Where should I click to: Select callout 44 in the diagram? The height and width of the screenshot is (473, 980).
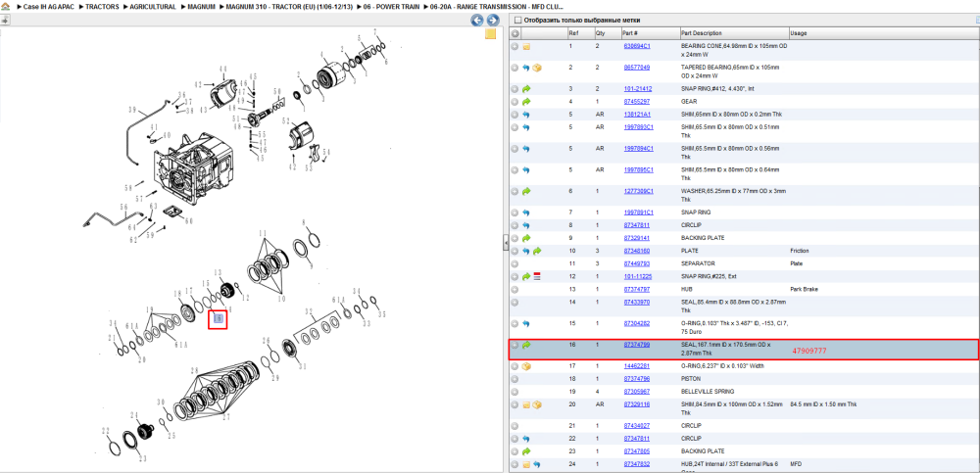223,69
